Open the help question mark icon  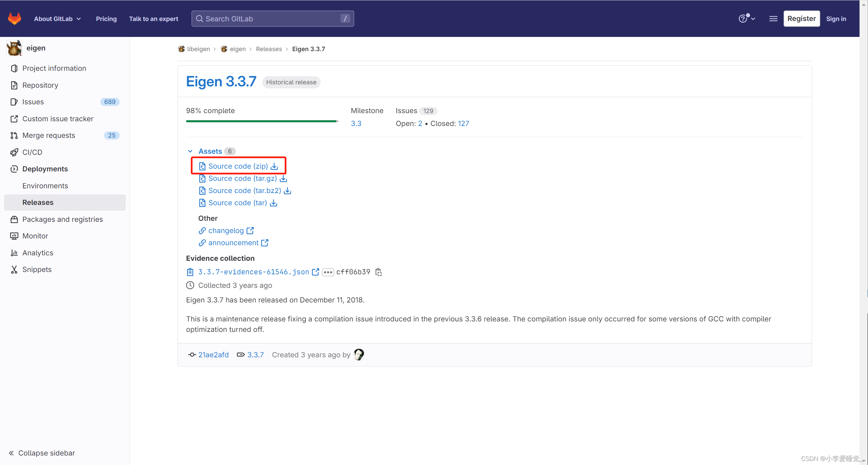tap(744, 19)
